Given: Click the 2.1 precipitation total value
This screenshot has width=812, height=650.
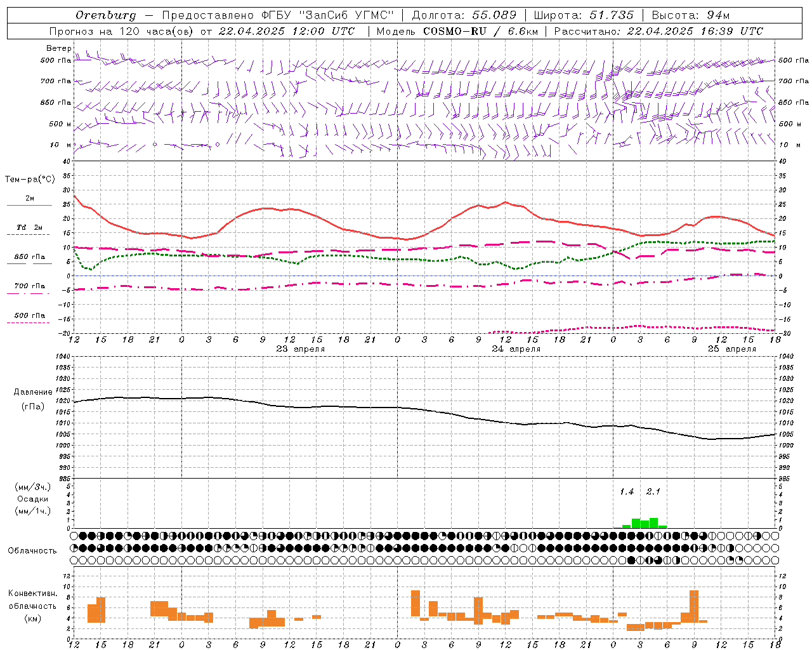Looking at the screenshot, I should [x=653, y=492].
